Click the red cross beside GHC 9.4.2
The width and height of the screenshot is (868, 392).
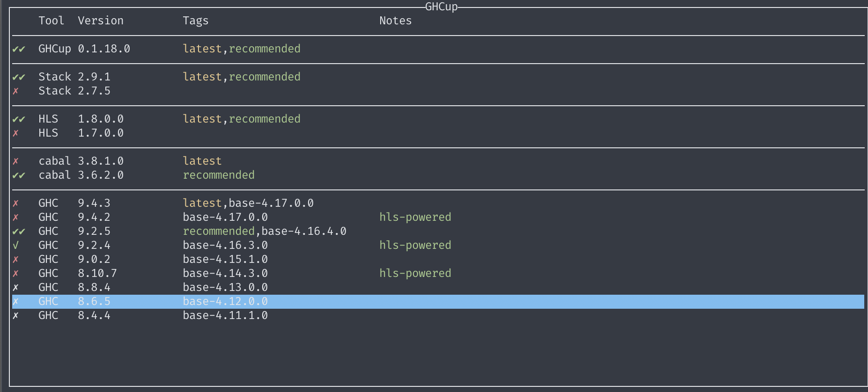(x=15, y=218)
